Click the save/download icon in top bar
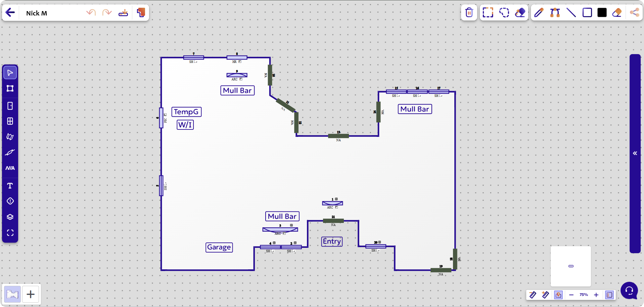 (123, 13)
